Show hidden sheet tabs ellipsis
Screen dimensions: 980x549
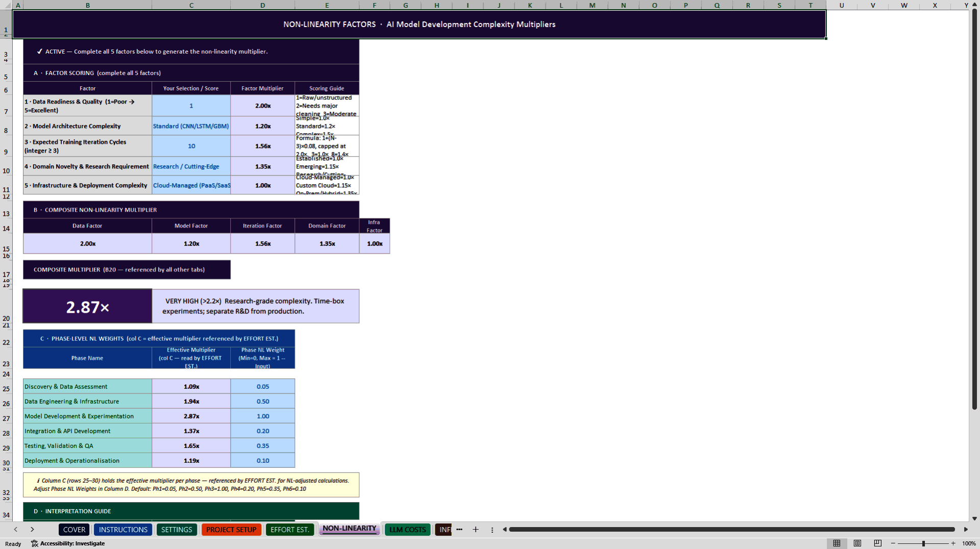coord(459,530)
